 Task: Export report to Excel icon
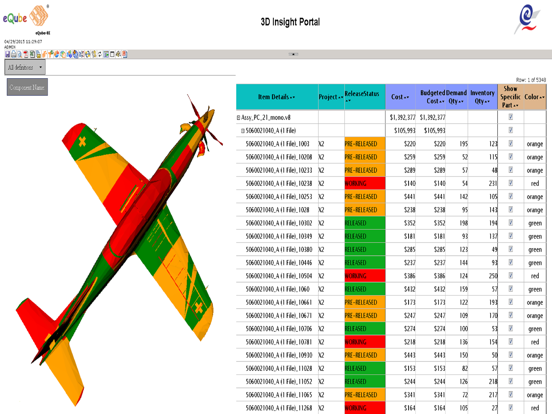[x=32, y=54]
